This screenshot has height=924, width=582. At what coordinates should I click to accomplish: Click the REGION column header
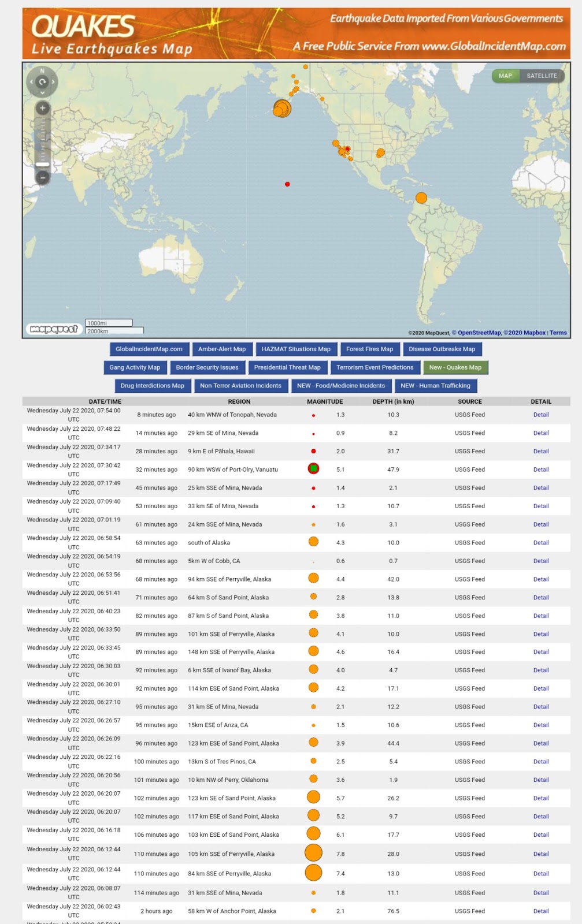239,401
